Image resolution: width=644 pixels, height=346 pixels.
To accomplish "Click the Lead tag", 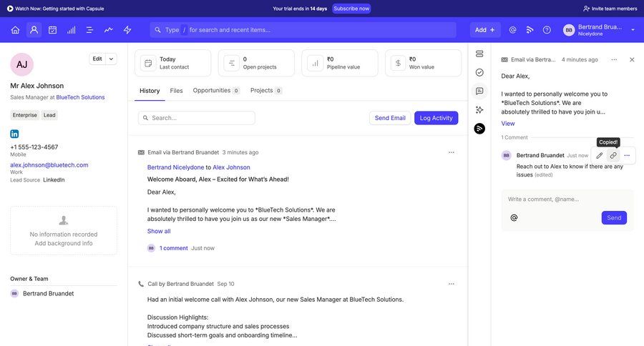I will (x=49, y=115).
